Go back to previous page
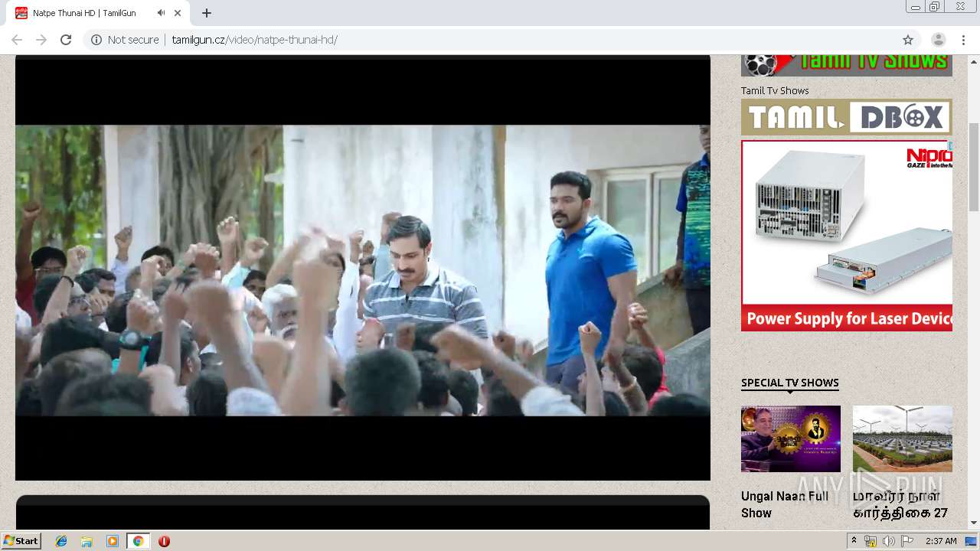980x551 pixels. 17,40
